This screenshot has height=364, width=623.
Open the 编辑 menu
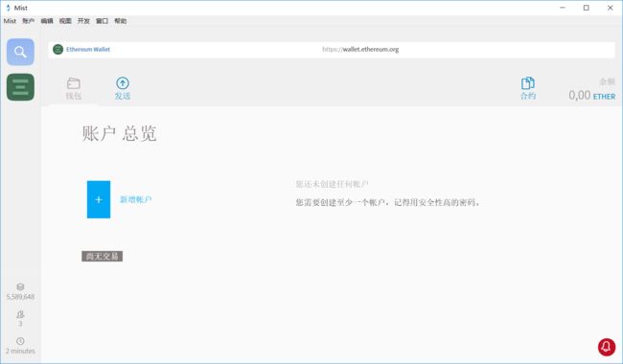click(x=47, y=21)
